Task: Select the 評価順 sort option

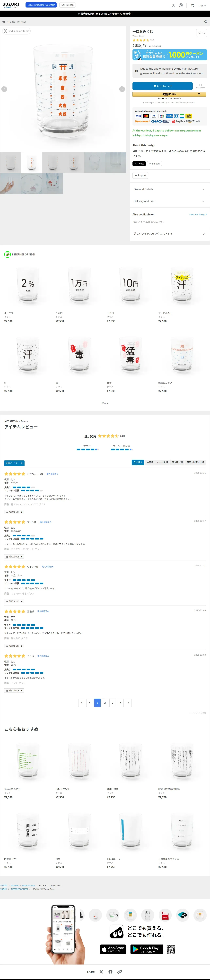Action: point(150,462)
